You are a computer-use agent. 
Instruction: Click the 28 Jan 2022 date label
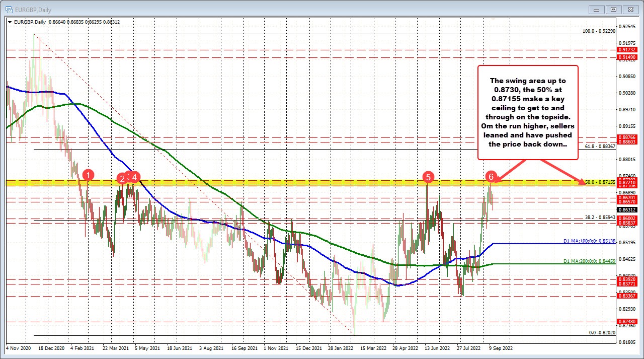(341, 347)
